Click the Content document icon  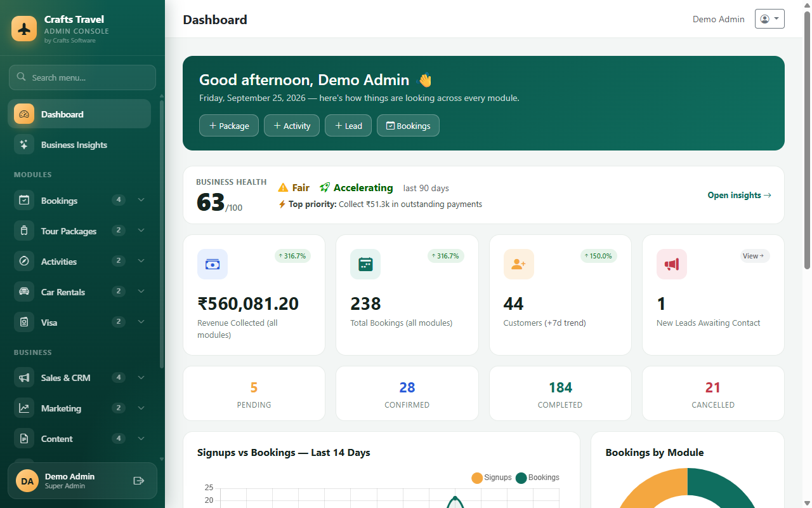point(24,439)
